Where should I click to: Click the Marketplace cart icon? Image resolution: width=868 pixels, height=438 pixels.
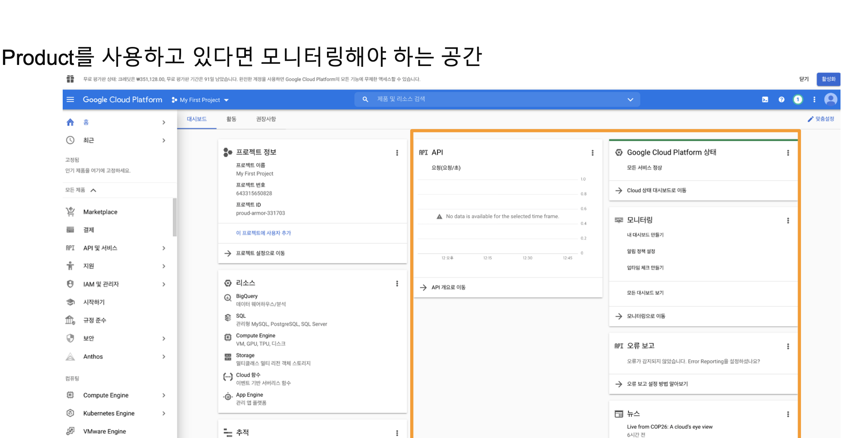click(70, 212)
